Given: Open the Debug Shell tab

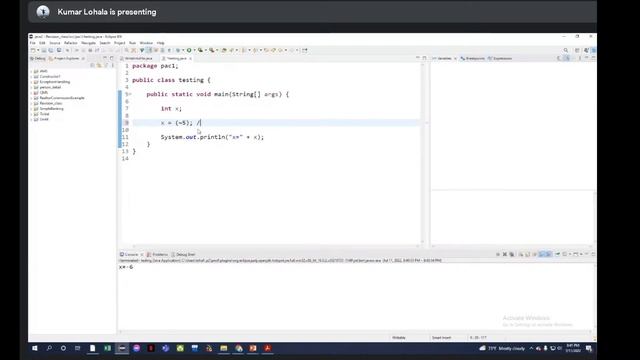Looking at the screenshot, I should [183, 254].
